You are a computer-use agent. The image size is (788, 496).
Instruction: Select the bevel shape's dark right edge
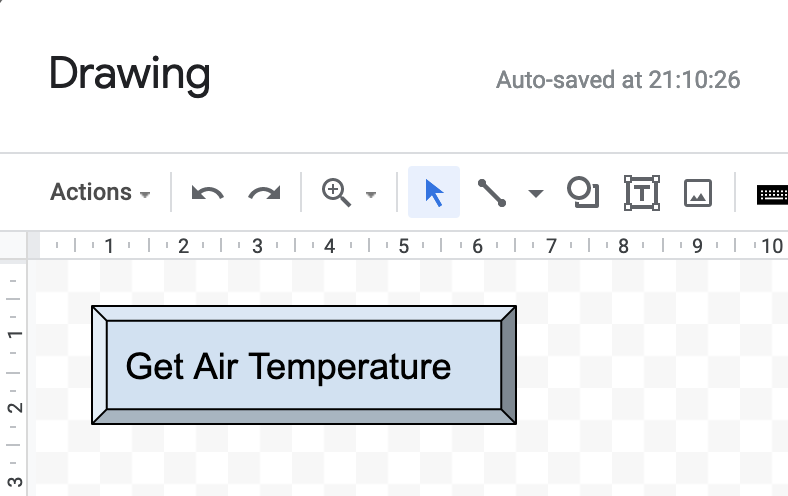[x=509, y=365]
